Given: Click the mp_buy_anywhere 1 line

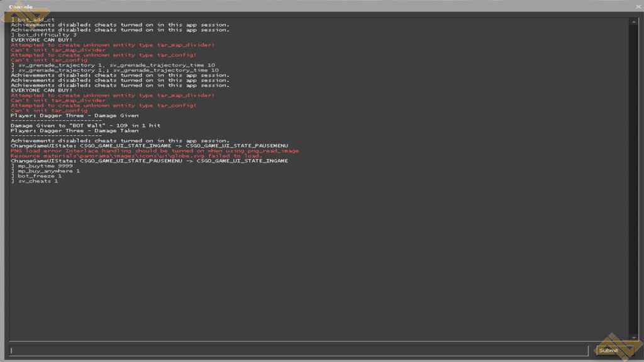Looking at the screenshot, I should (45, 171).
